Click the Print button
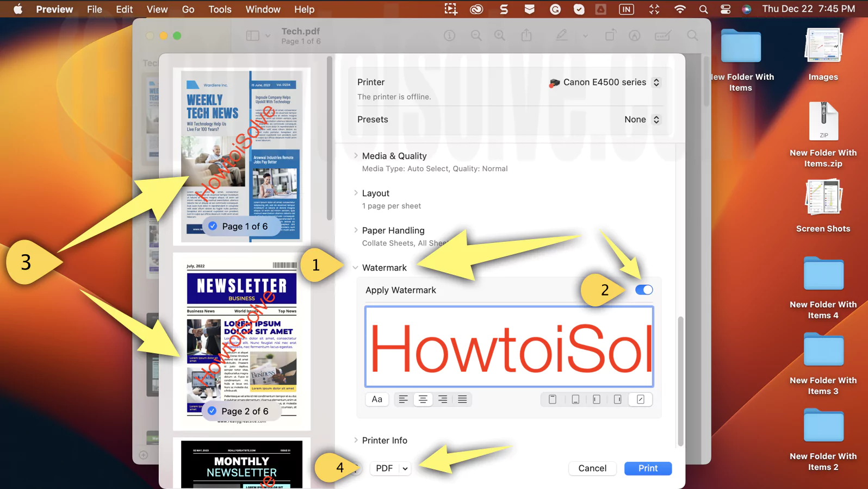 [648, 468]
